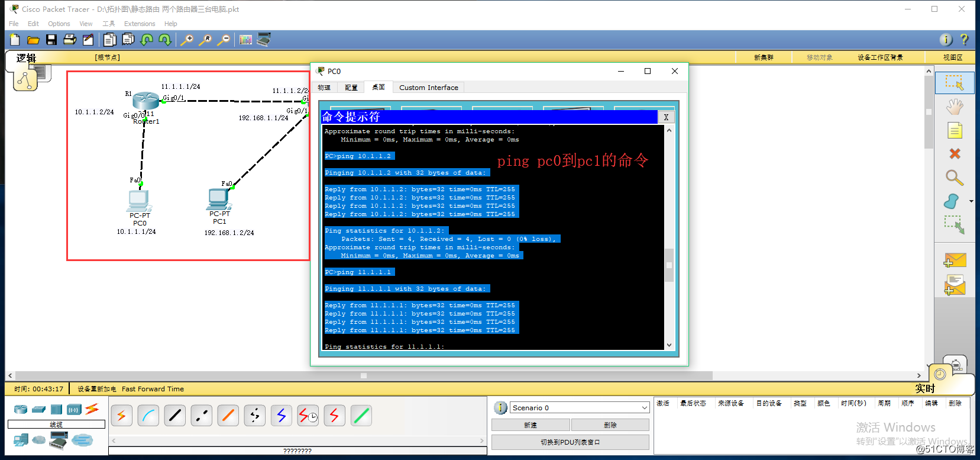
Task: Open the drawing palette icon
Action: [x=245, y=40]
